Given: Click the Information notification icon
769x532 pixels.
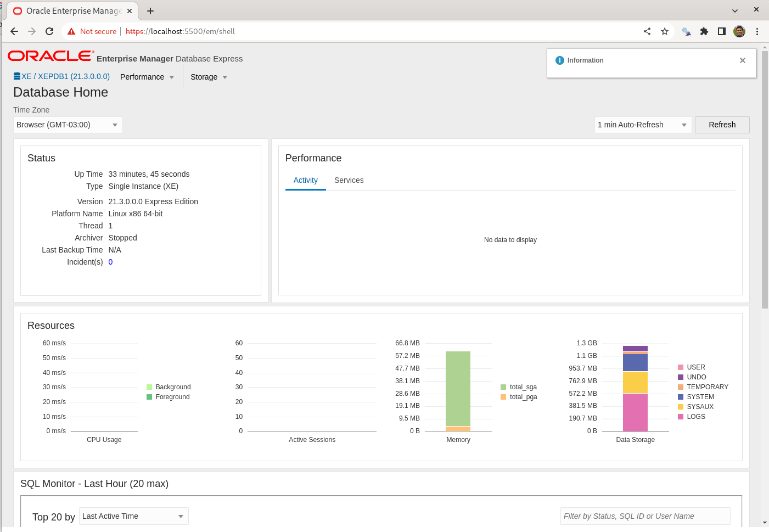Looking at the screenshot, I should point(560,60).
